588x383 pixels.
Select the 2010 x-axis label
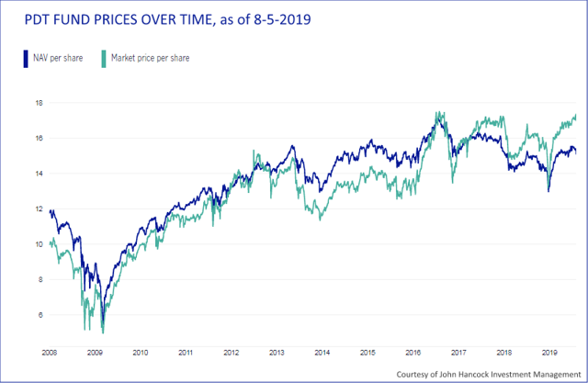pos(141,353)
